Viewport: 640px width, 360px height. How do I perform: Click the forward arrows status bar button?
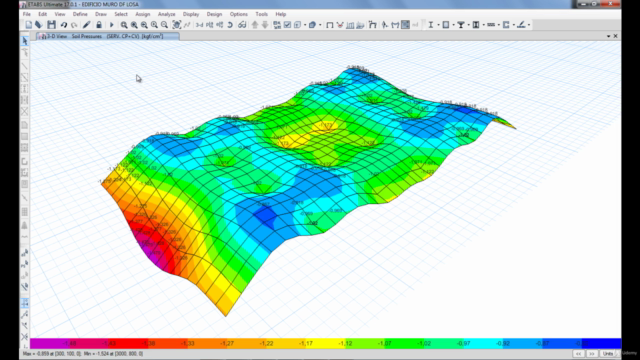pos(591,353)
